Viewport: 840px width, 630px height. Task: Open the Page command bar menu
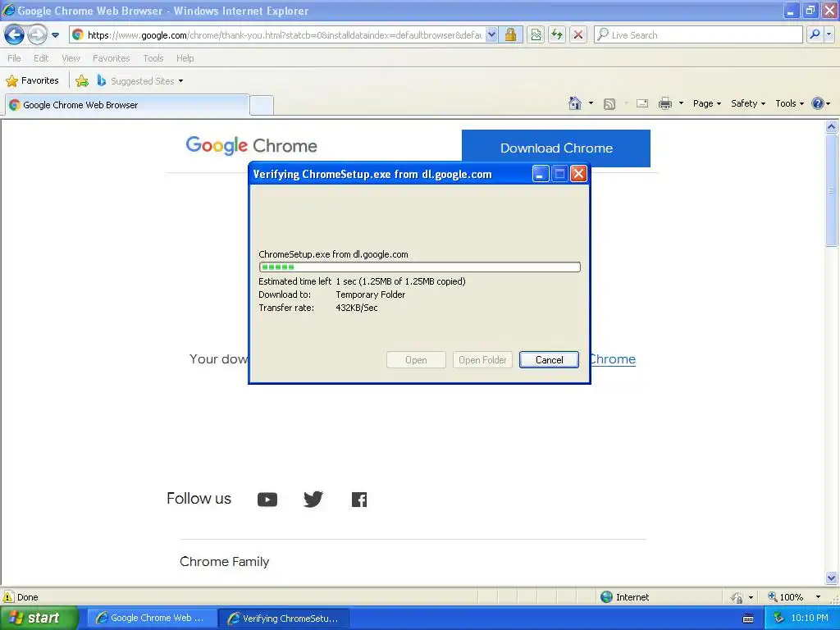pyautogui.click(x=706, y=103)
